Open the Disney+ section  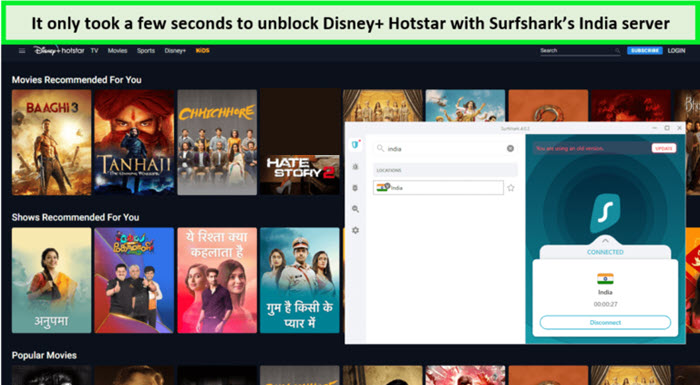tap(175, 50)
